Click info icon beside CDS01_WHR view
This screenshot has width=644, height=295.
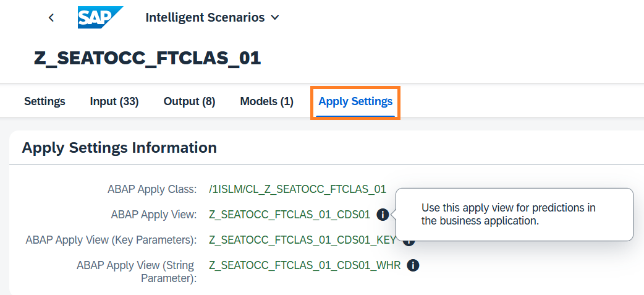[413, 265]
